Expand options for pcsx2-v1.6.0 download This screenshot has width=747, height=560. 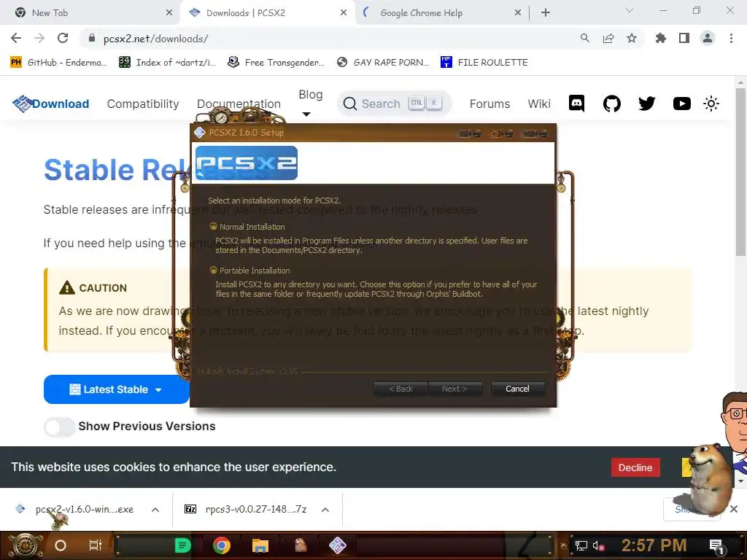click(x=155, y=510)
